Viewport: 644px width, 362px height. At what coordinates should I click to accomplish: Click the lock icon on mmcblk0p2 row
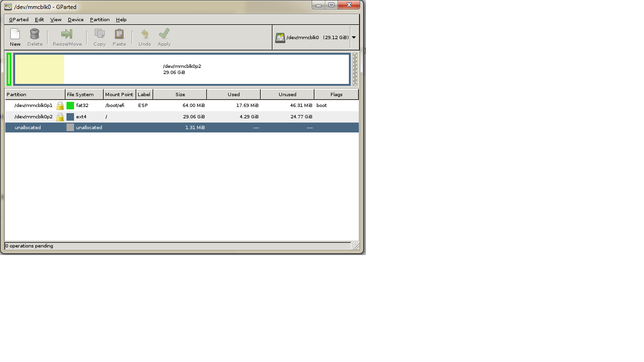tap(60, 117)
